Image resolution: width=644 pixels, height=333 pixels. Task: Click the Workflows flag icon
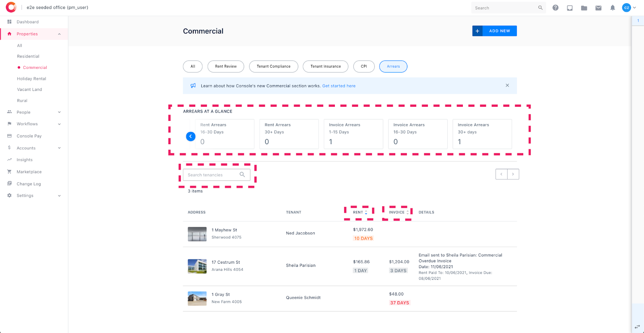[9, 124]
